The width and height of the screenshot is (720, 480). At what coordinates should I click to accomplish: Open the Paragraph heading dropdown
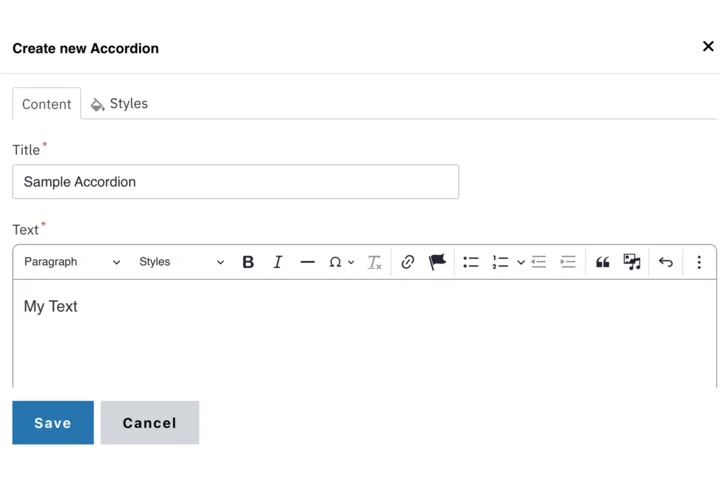pos(72,262)
